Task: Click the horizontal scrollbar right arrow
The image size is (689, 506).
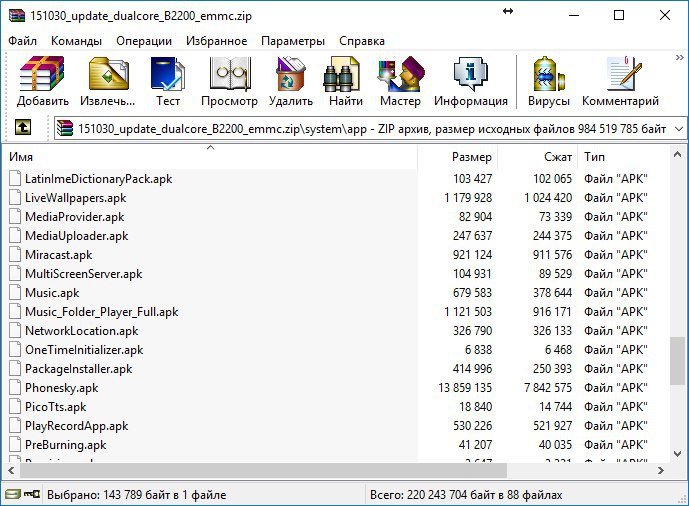Action: point(660,470)
